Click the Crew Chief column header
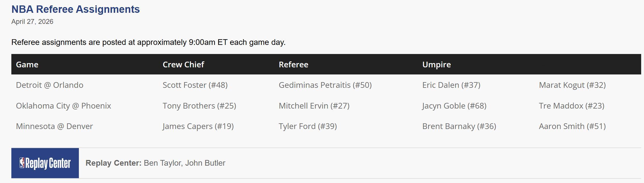 pyautogui.click(x=183, y=65)
